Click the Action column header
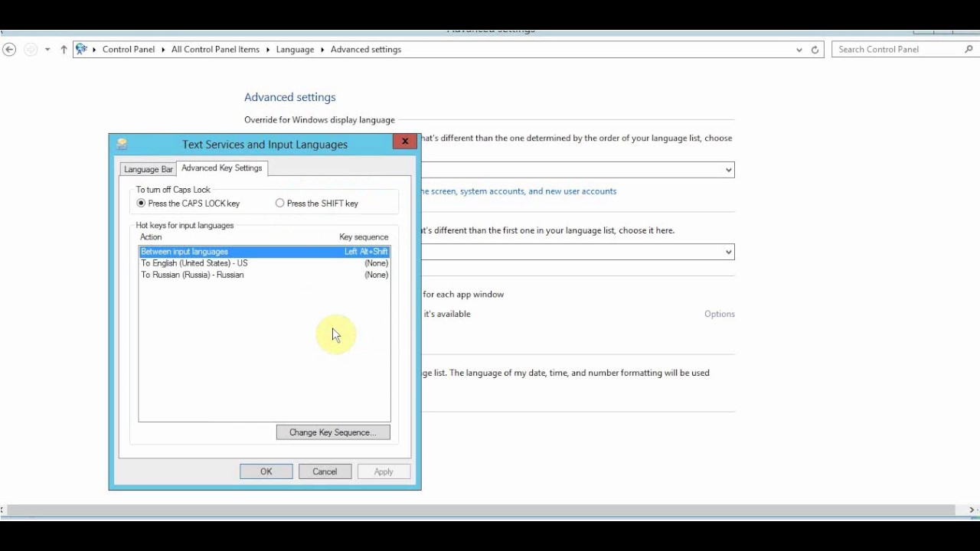980x551 pixels. 151,237
